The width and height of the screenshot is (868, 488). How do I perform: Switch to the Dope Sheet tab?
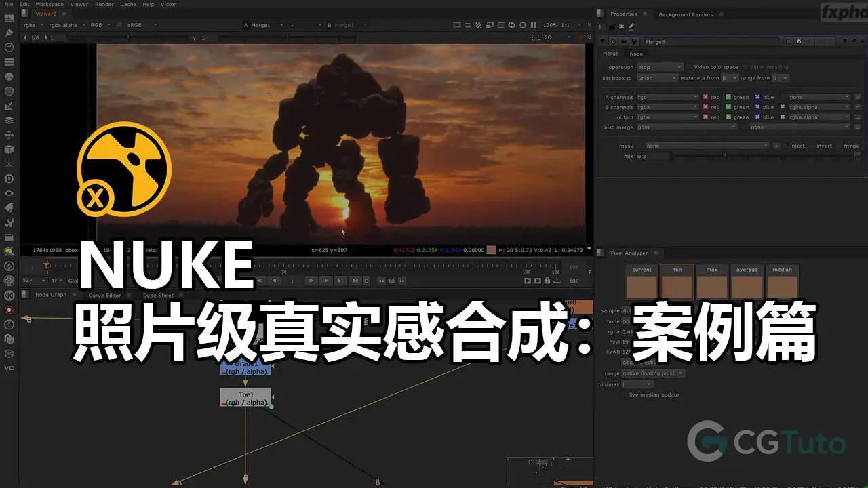pyautogui.click(x=158, y=296)
